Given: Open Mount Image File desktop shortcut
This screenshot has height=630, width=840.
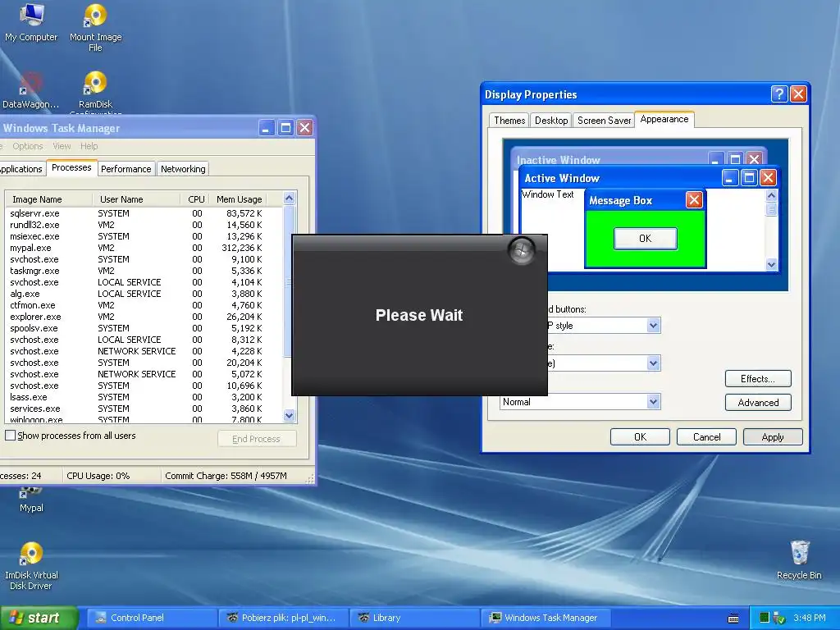Looking at the screenshot, I should point(95,28).
